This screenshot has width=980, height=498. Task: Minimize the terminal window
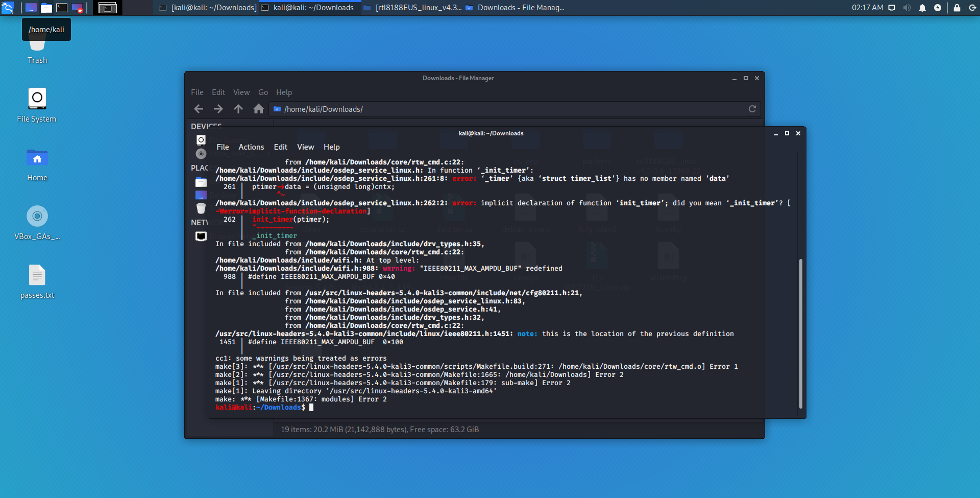pos(776,133)
